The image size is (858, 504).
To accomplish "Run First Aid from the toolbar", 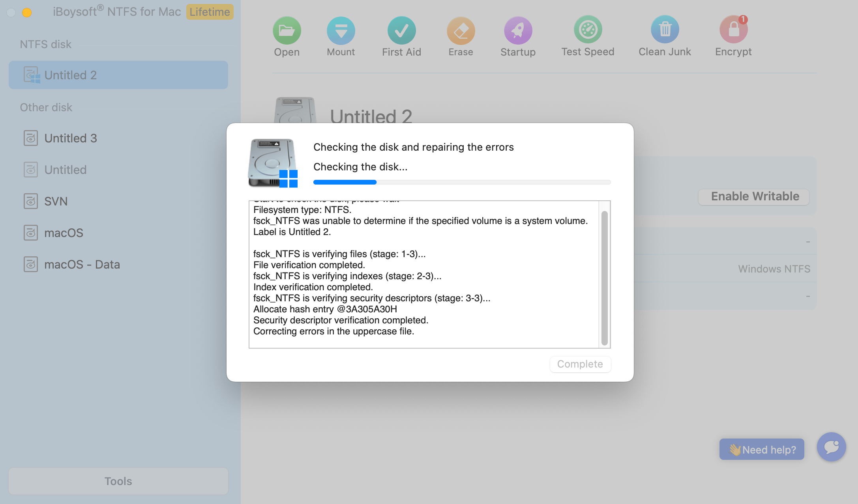I will 402,30.
